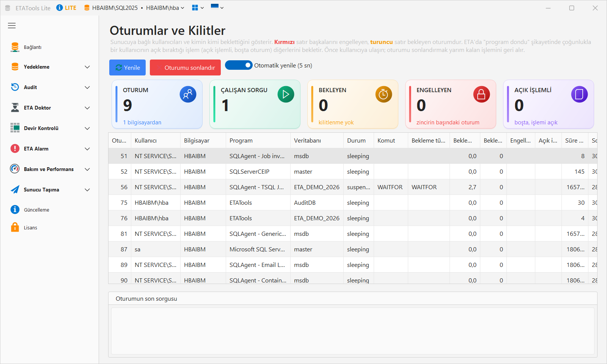Select the AuditDB database cell
This screenshot has width=607, height=364.
(317, 202)
